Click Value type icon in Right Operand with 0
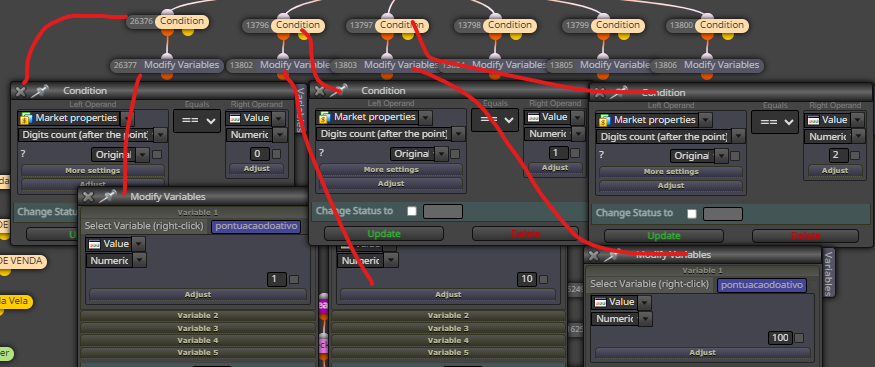The width and height of the screenshot is (875, 367). coord(234,118)
